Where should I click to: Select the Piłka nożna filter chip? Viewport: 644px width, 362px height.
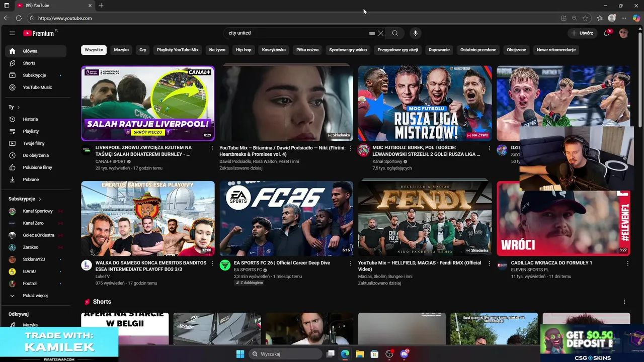pos(307,50)
